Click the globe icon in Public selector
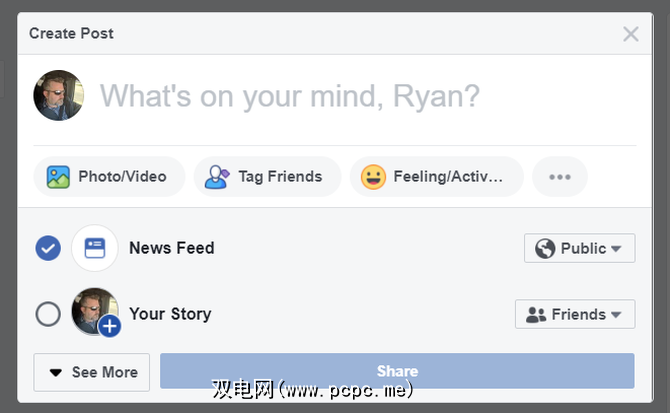This screenshot has width=670, height=413. click(545, 248)
